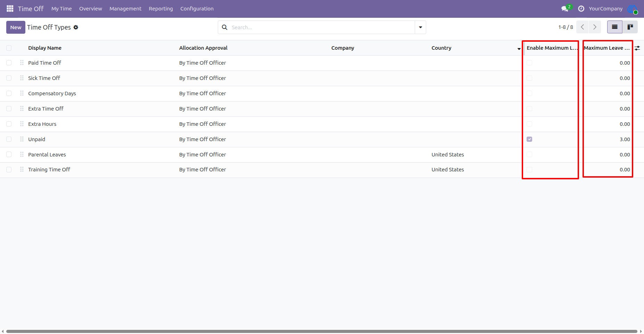This screenshot has height=334, width=644.
Task: Open the Reporting menu
Action: pyautogui.click(x=161, y=9)
